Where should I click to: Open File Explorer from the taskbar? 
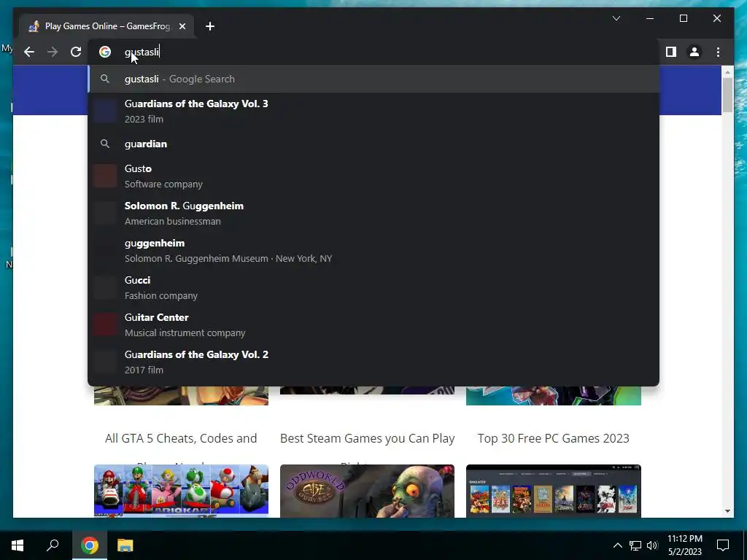(125, 545)
